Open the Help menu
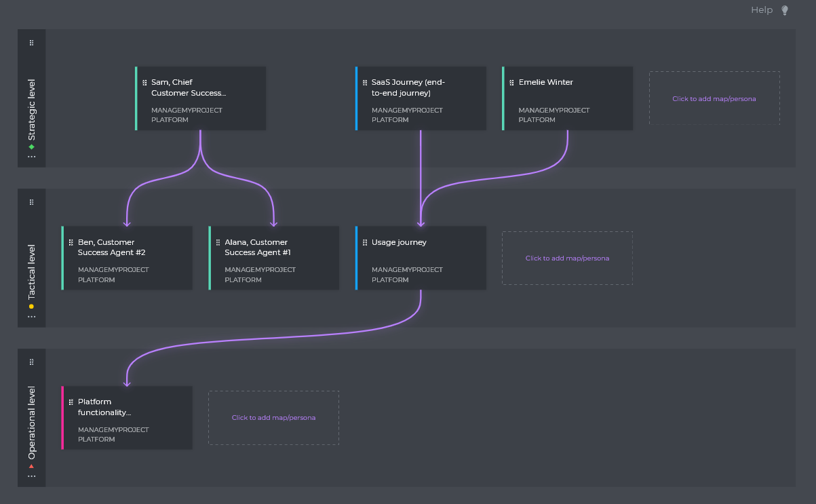The image size is (816, 504). 761,9
